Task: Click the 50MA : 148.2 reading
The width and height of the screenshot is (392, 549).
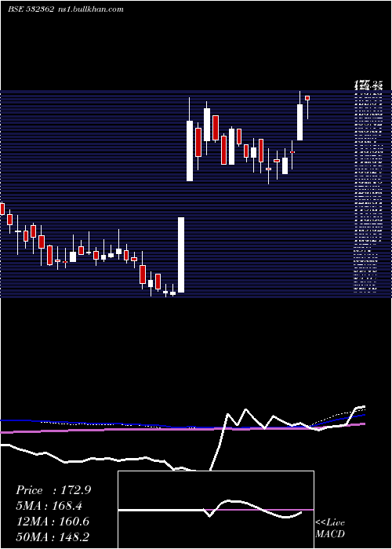Action: pos(53,536)
